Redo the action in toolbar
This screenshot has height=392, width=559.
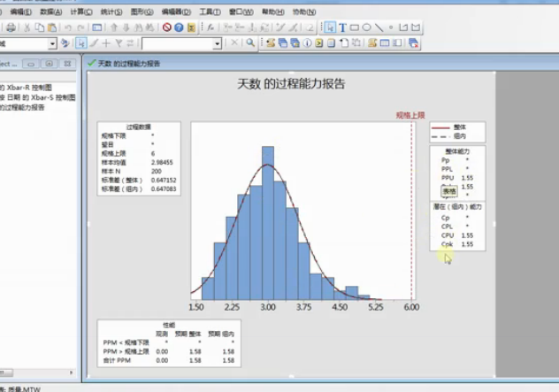(81, 27)
